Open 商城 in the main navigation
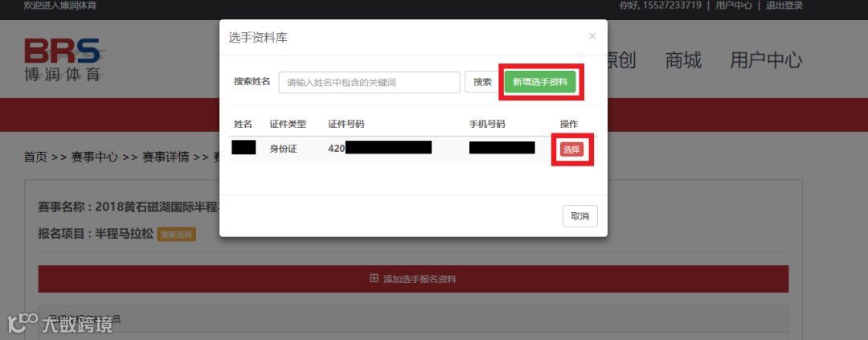 tap(683, 59)
